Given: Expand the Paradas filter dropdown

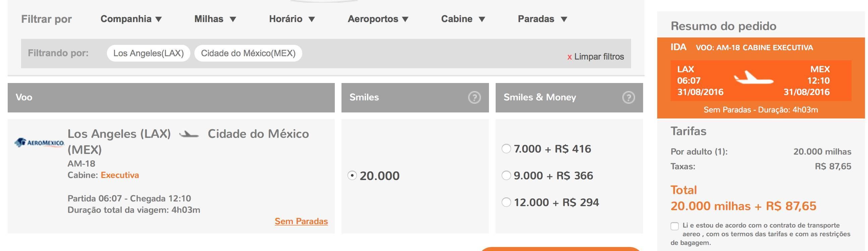Looking at the screenshot, I should tap(543, 19).
